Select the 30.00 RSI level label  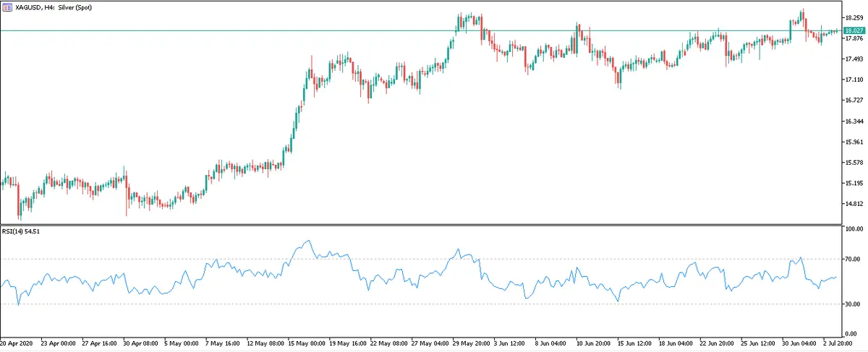pos(853,304)
